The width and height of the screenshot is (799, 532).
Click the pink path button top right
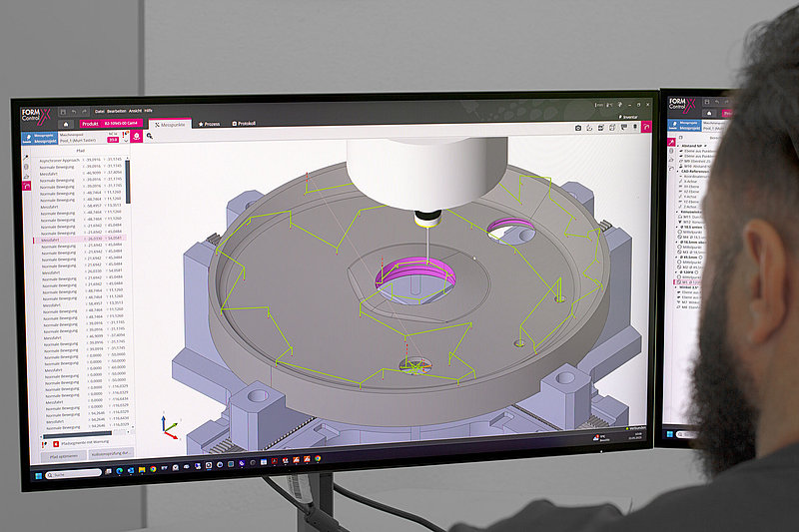pyautogui.click(x=646, y=127)
